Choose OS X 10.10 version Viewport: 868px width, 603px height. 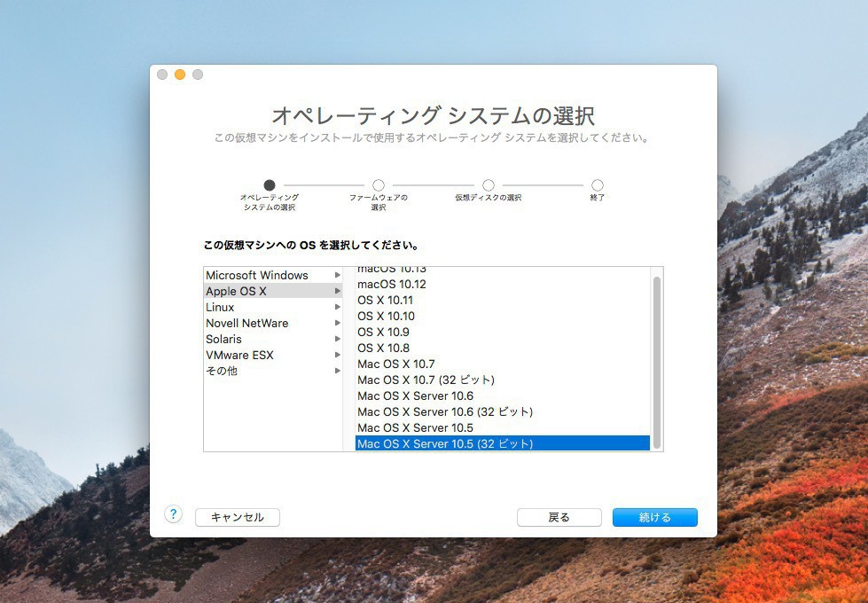pyautogui.click(x=503, y=317)
